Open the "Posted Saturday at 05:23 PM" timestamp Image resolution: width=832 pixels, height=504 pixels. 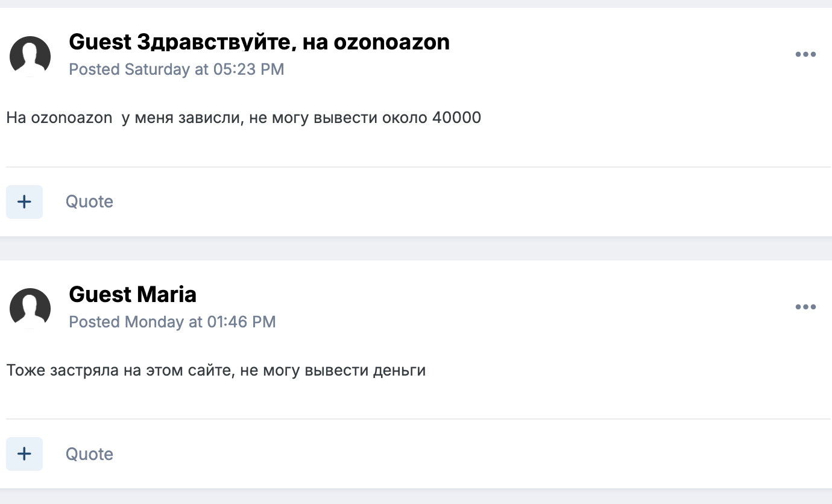pos(176,69)
